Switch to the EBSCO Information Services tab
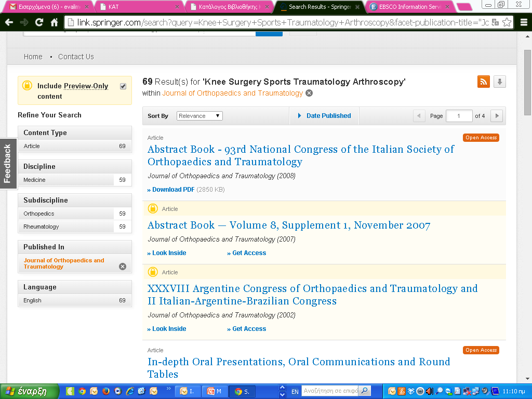Screen dimensions: 532x399 410,7
